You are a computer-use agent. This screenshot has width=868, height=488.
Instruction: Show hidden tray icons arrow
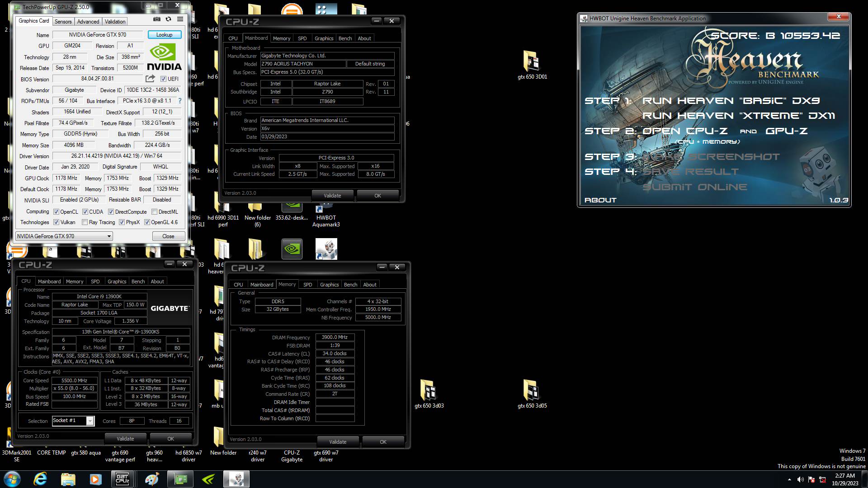pos(789,479)
